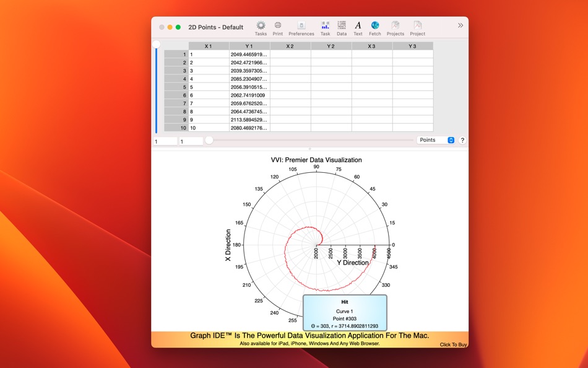Image resolution: width=588 pixels, height=368 pixels.
Task: Click the Y Direction axis label
Action: pos(353,263)
